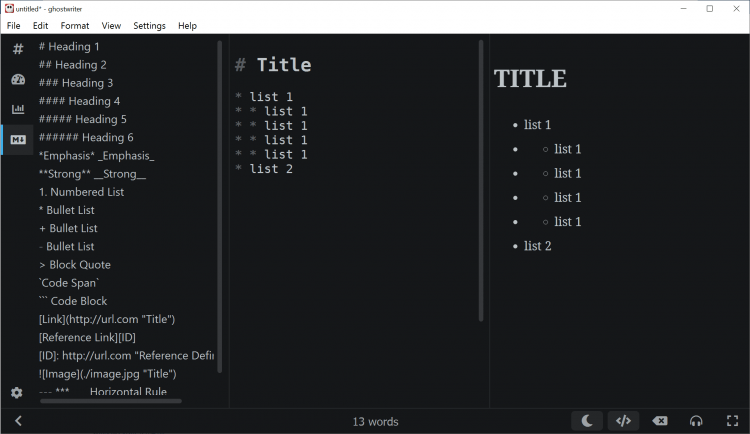This screenshot has width=750, height=434.
Task: Toggle full screen mode icon
Action: (x=732, y=421)
